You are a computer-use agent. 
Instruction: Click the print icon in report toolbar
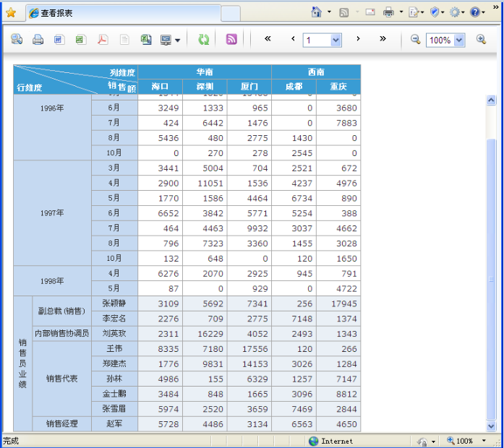click(38, 40)
